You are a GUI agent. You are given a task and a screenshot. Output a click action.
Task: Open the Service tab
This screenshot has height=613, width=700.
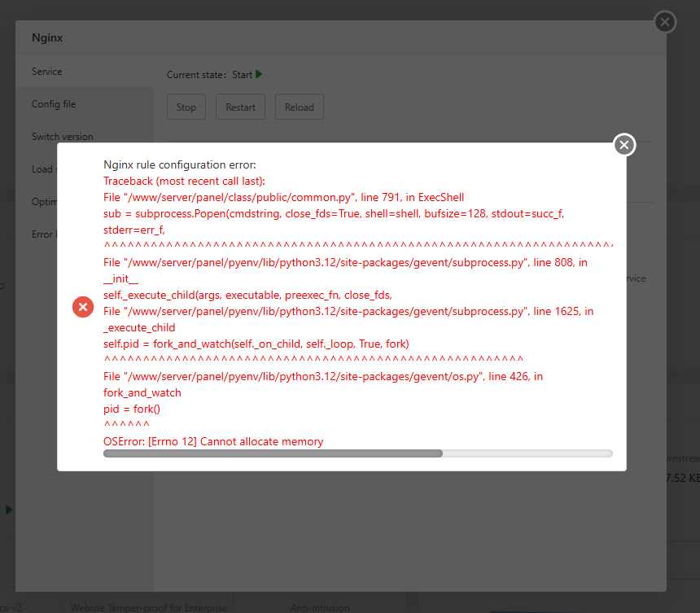85,72
